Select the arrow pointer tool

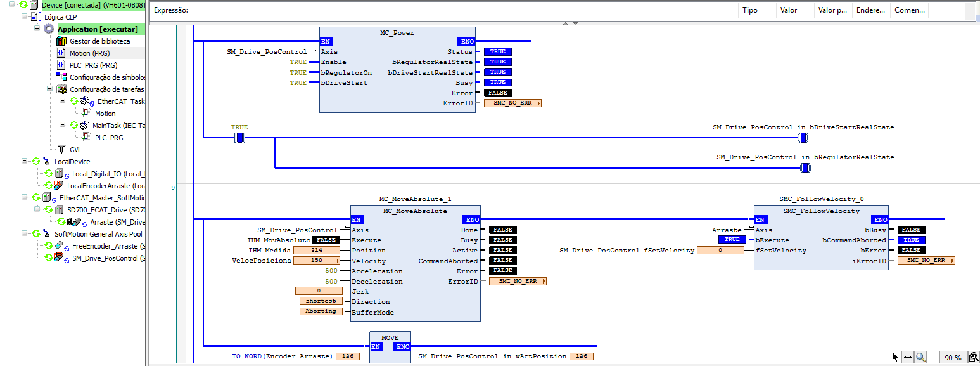(x=894, y=357)
